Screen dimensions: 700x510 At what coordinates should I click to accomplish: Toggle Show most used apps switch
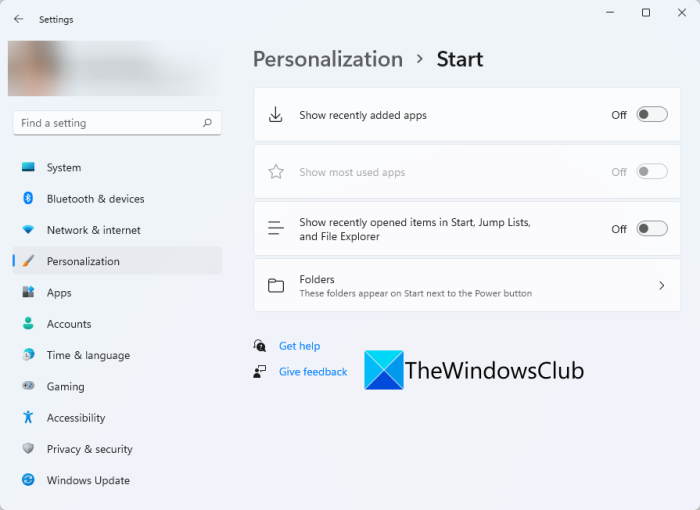pos(651,172)
